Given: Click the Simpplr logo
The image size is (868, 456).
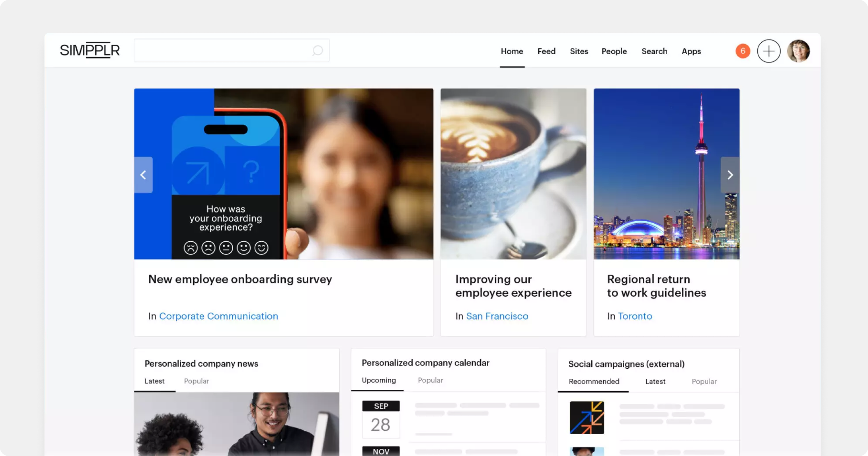Looking at the screenshot, I should click(x=90, y=50).
